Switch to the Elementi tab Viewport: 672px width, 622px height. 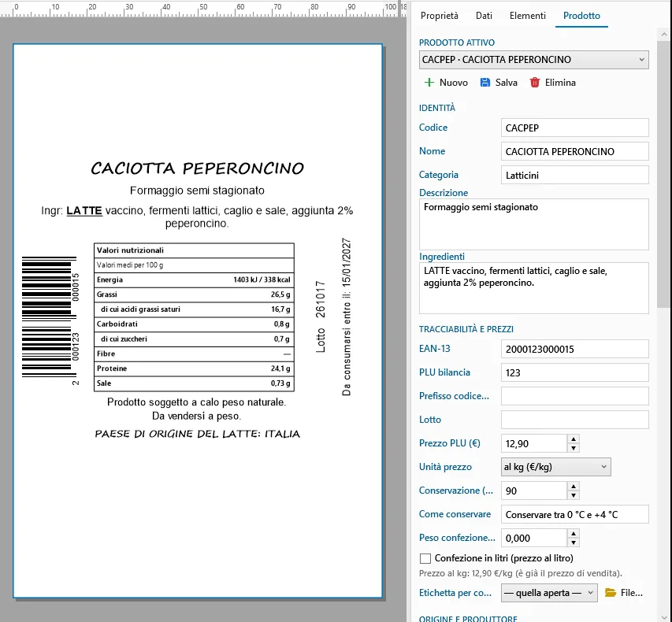(528, 16)
